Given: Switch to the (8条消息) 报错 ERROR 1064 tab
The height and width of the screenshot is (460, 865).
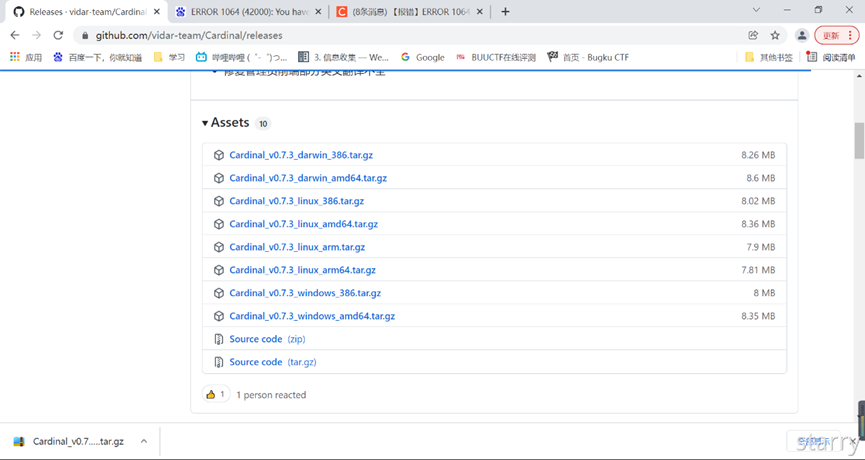Looking at the screenshot, I should pyautogui.click(x=411, y=12).
